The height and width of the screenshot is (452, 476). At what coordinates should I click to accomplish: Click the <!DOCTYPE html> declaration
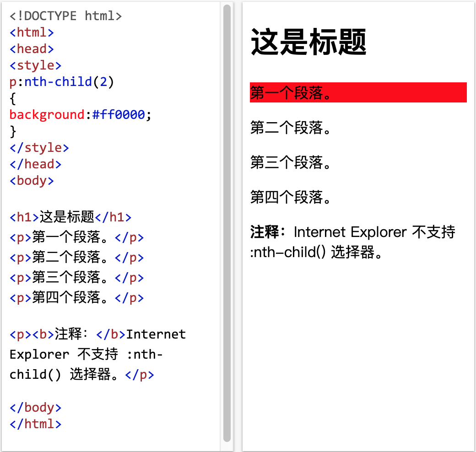click(65, 16)
